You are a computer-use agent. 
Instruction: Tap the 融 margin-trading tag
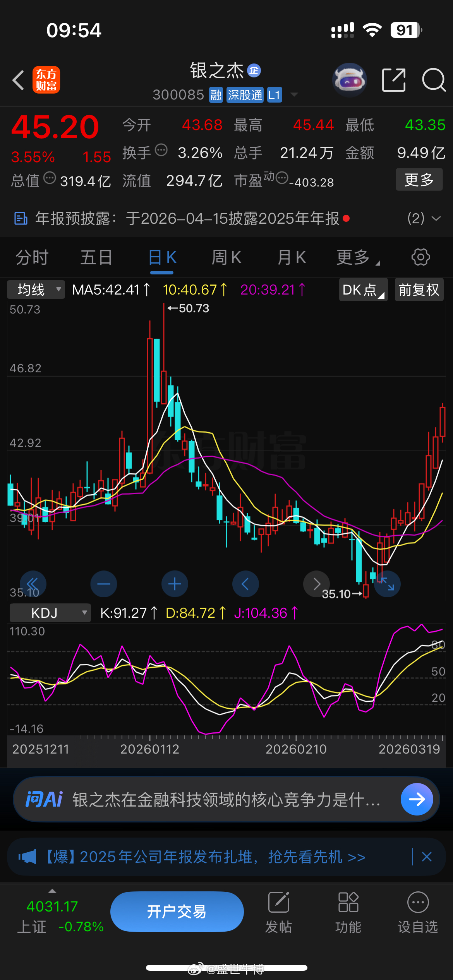pos(216,95)
